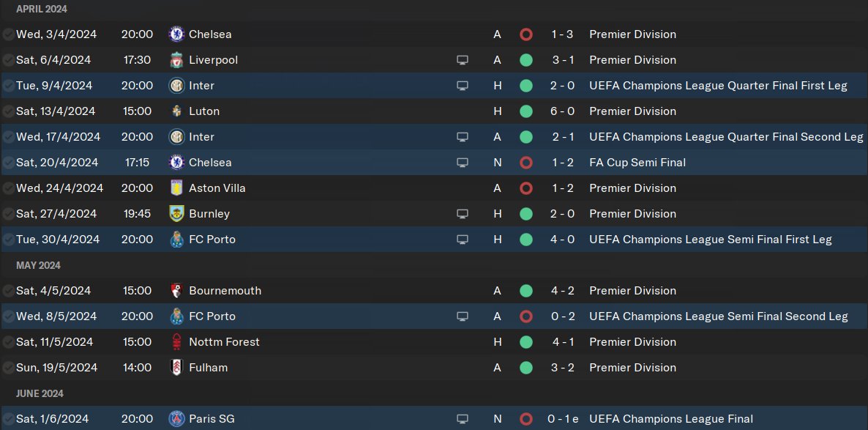Click the Burnley club badge
This screenshot has width=868, height=430.
click(176, 214)
